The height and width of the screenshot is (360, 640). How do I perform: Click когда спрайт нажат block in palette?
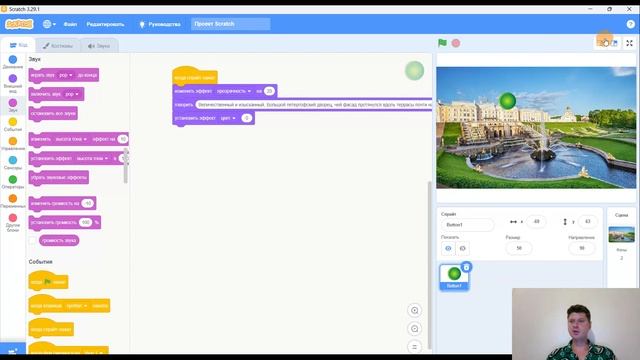tap(51, 329)
